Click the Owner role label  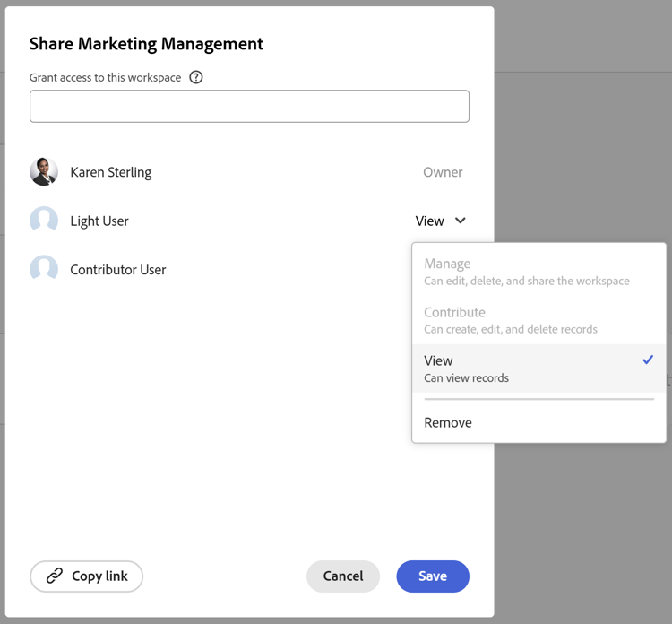click(443, 172)
